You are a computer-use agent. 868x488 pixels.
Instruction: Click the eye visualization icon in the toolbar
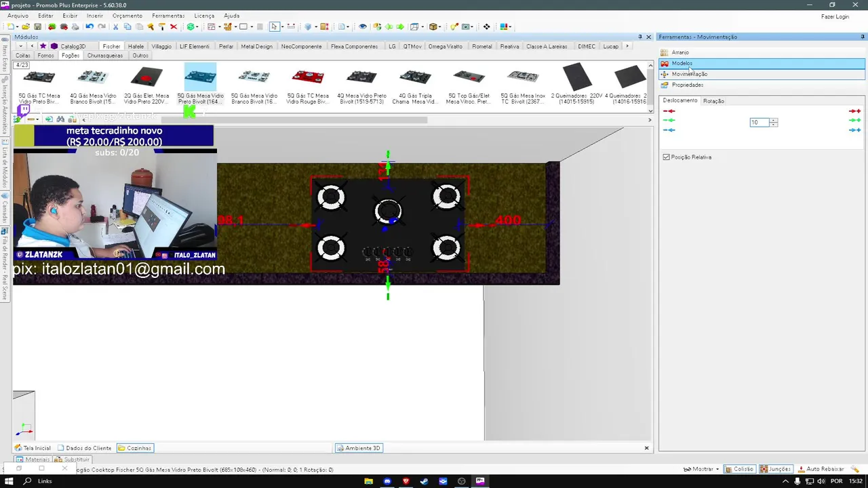click(x=363, y=27)
